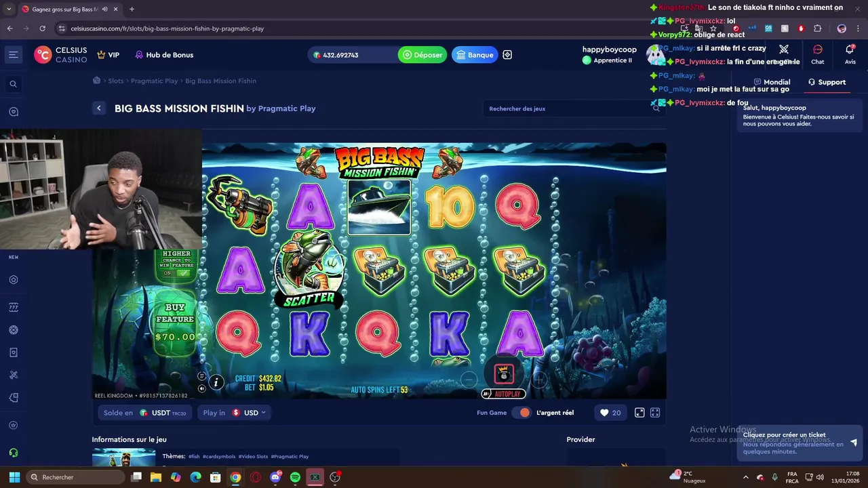868x488 pixels.
Task: Click the AUTOPLAY button
Action: pyautogui.click(x=504, y=394)
